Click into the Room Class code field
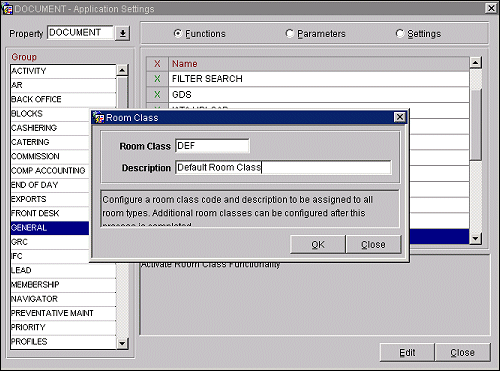Viewport: 500px width, 371px height. click(212, 146)
